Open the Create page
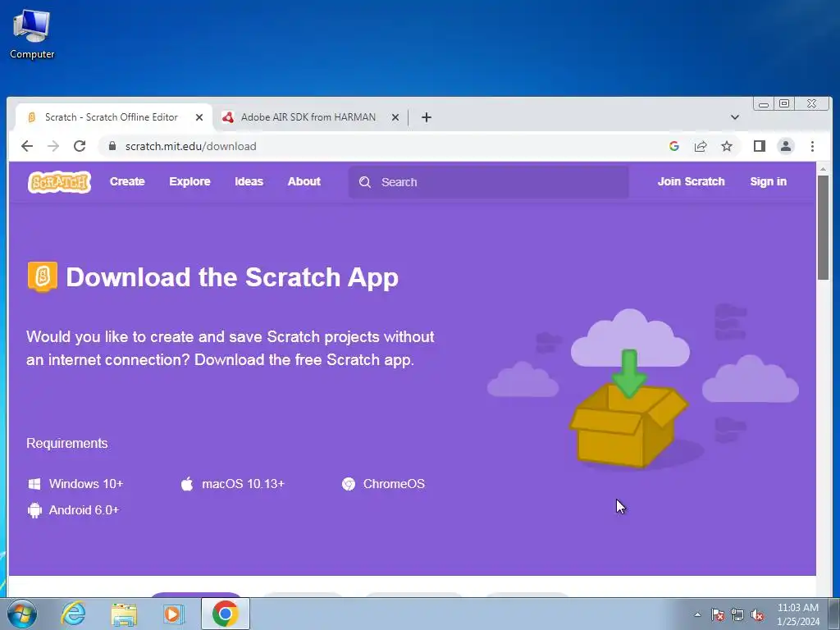This screenshot has height=630, width=840. coord(127,181)
